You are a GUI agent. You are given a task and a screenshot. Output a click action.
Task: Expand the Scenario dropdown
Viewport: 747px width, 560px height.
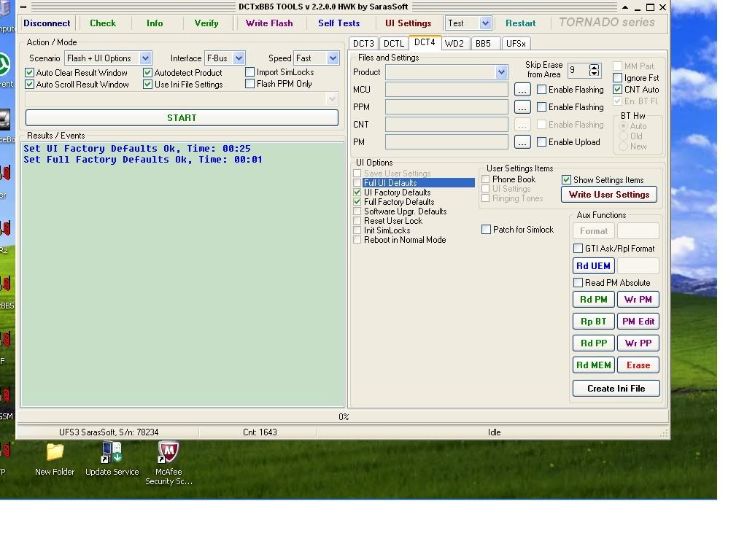click(145, 58)
